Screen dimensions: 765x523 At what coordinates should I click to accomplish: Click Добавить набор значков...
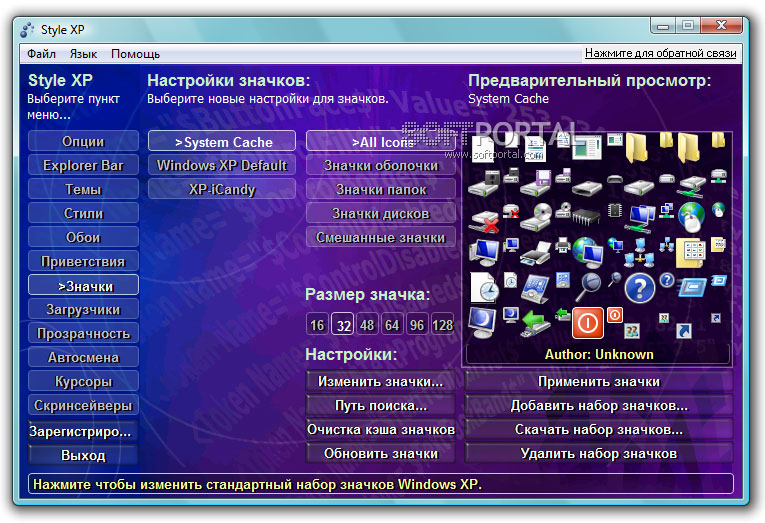[x=599, y=405]
